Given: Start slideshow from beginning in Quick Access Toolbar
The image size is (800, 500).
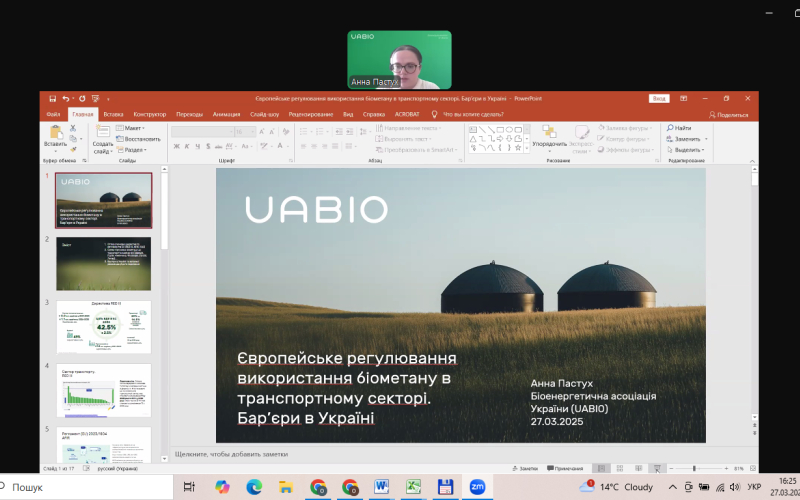Looking at the screenshot, I should coord(95,98).
